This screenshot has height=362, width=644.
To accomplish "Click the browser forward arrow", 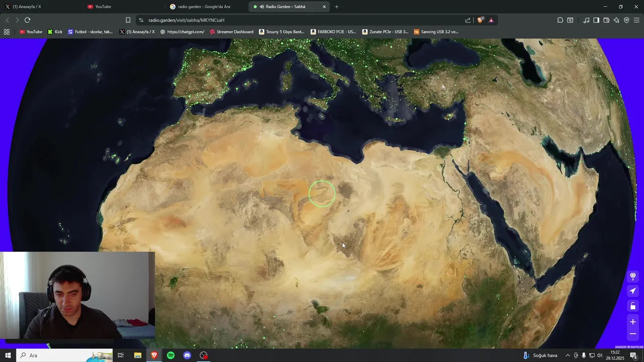I will pyautogui.click(x=17, y=20).
